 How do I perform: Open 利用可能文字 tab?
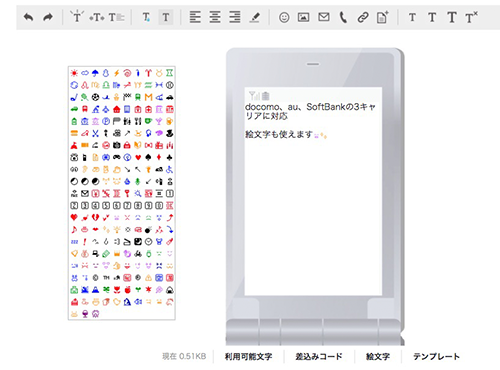248,357
